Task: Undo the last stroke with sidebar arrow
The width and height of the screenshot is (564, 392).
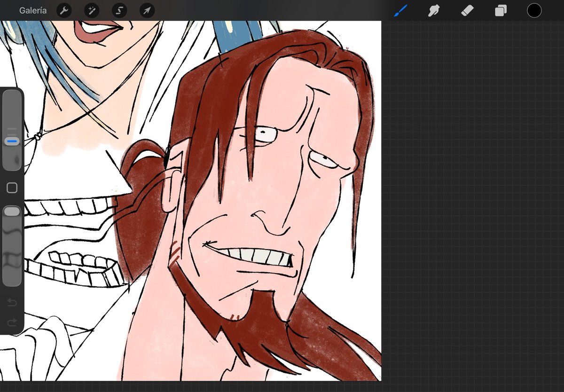Action: click(x=12, y=302)
